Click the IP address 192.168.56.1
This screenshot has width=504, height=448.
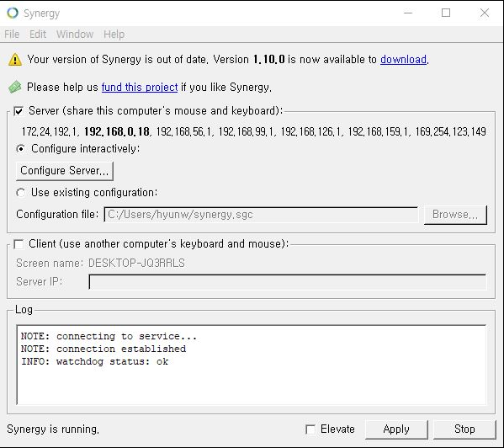click(x=184, y=131)
